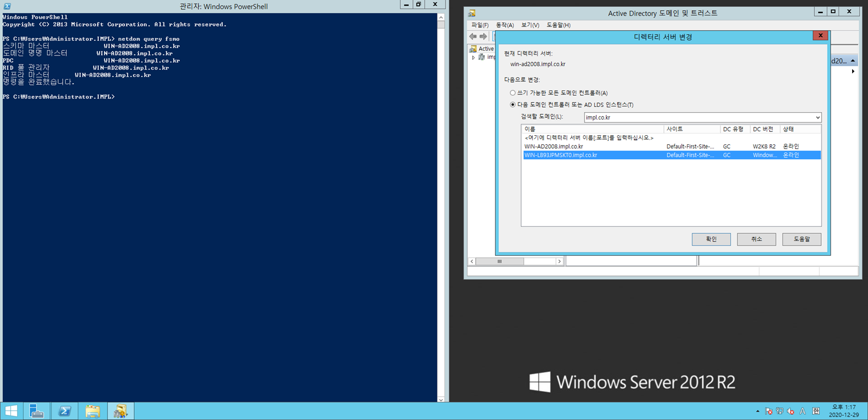Image resolution: width=868 pixels, height=420 pixels.
Task: Open Action Center flag tray icon
Action: tap(769, 412)
